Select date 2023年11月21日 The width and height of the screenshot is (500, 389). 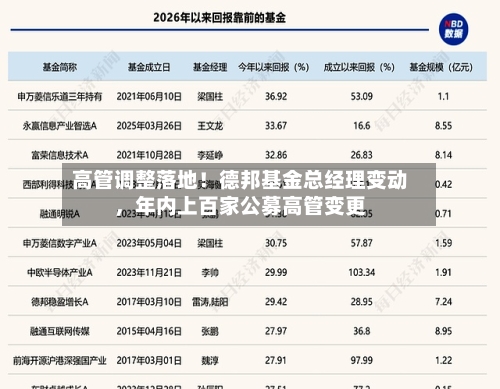tap(149, 273)
